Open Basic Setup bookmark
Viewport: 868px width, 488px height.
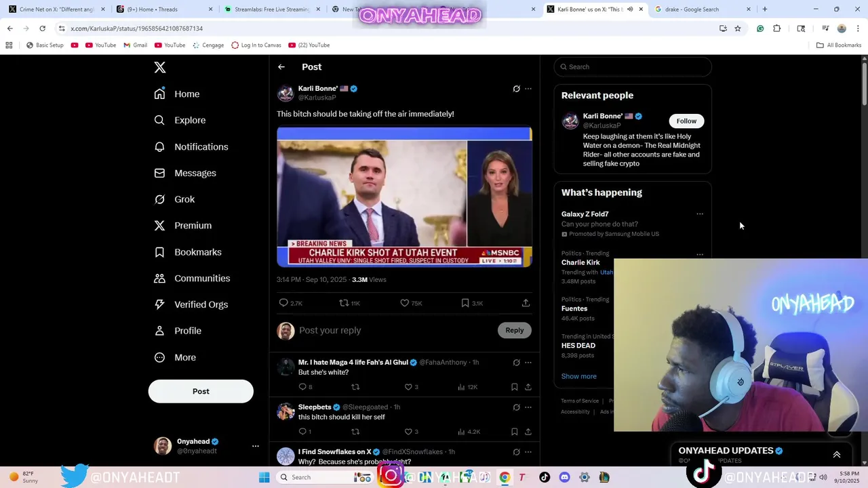click(x=45, y=45)
